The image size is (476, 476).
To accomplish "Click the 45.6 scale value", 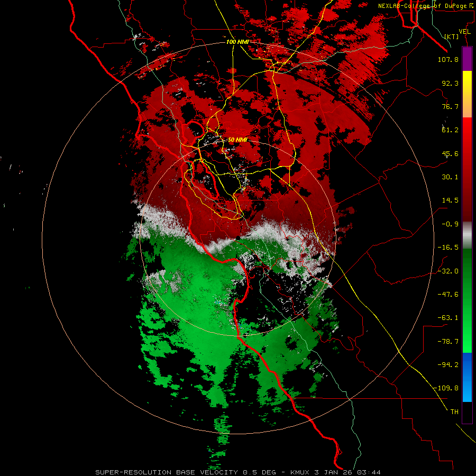I will click(450, 153).
